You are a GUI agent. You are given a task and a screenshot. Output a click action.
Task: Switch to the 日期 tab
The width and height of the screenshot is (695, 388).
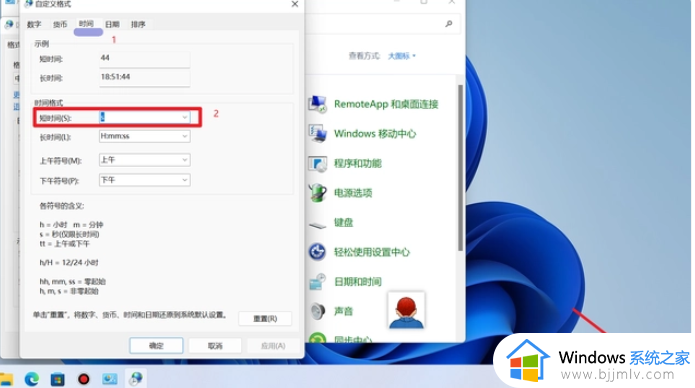[x=112, y=24]
